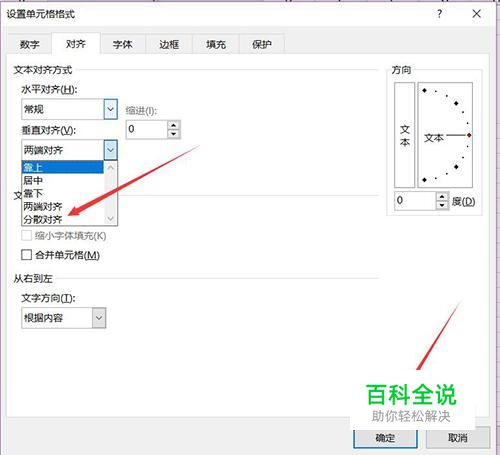Choose 靠下 in the vertical alignment list
Image resolution: width=500 pixels, height=455 pixels.
[x=63, y=193]
